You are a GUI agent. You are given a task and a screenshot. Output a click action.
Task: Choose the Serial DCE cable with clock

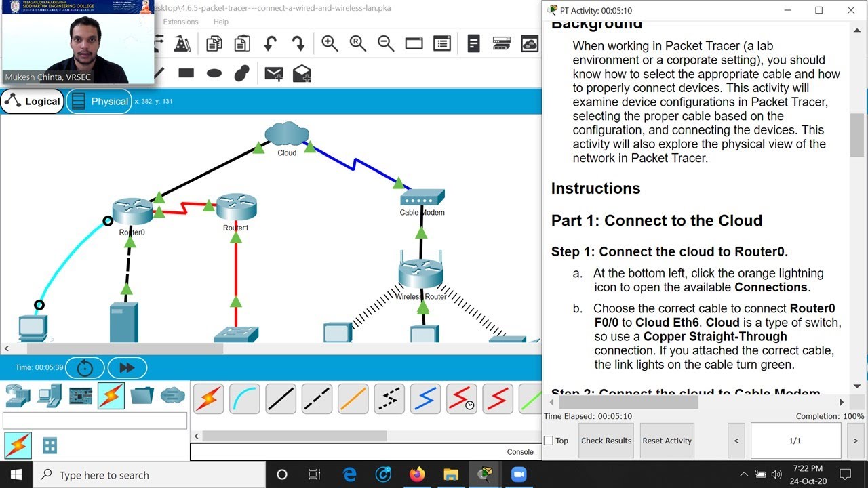[x=461, y=399]
